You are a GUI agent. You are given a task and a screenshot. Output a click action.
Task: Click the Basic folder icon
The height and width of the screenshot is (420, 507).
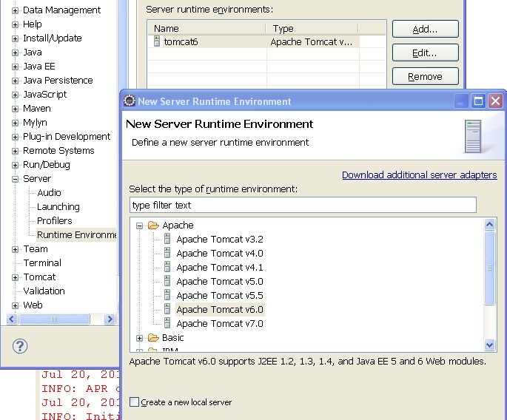(153, 338)
